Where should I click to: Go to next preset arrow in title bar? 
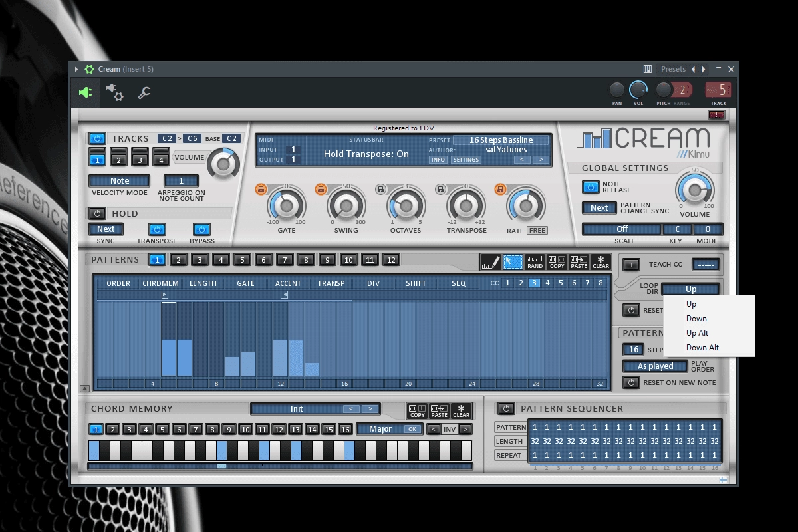[x=704, y=69]
